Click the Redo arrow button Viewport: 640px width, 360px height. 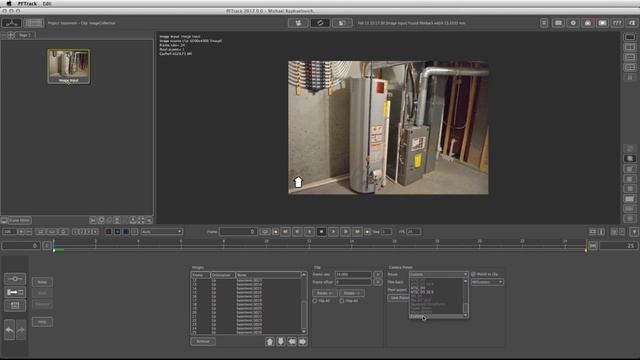point(21,330)
